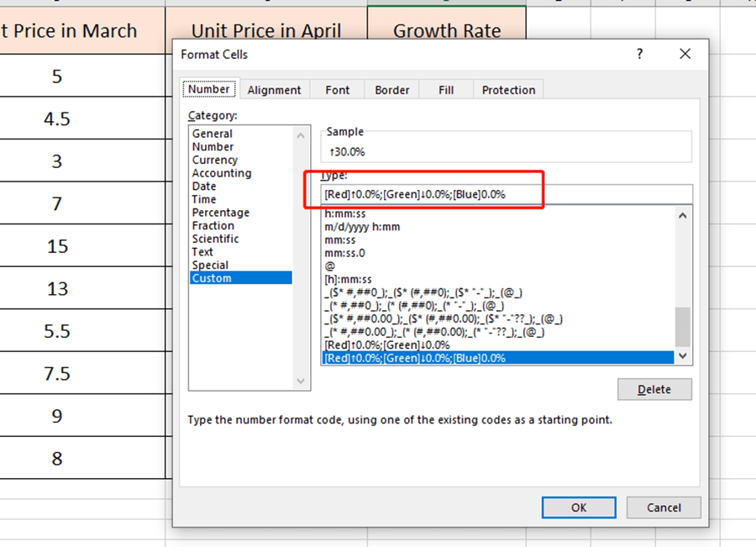Screen dimensions: 756x547
Task: Open the Alignment tab
Action: point(274,90)
